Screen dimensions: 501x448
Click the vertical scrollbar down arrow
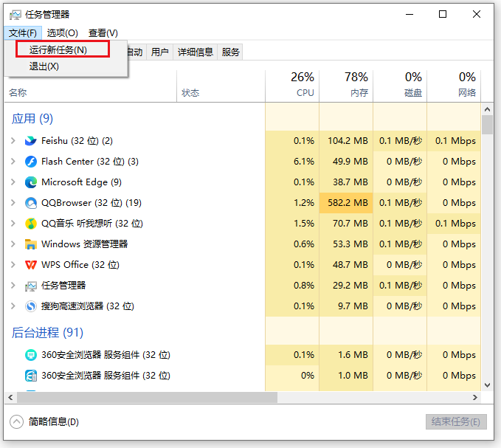[487, 385]
